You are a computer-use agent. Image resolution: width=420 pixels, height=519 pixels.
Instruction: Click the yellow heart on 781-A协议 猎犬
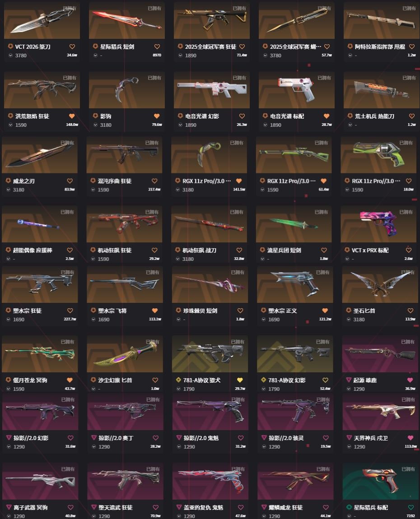(240, 380)
